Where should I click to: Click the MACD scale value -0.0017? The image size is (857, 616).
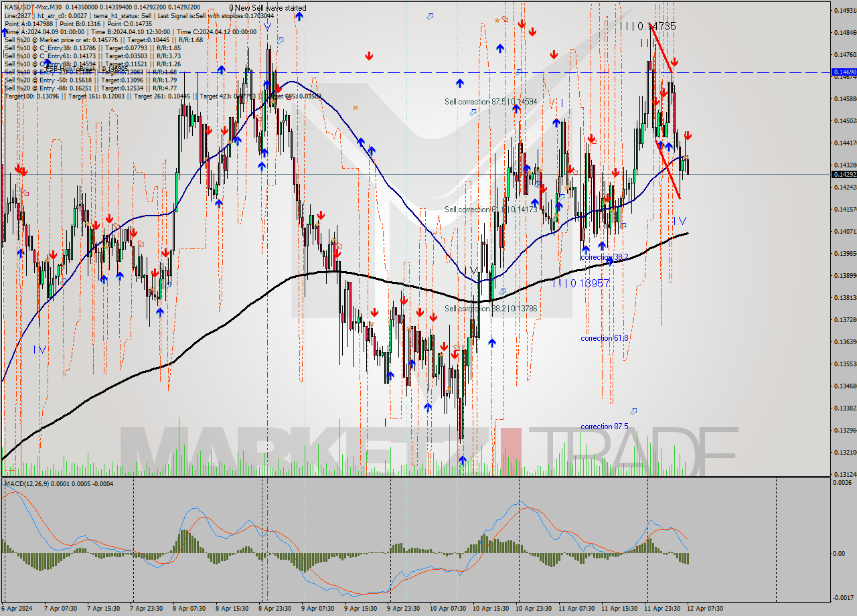pos(843,598)
